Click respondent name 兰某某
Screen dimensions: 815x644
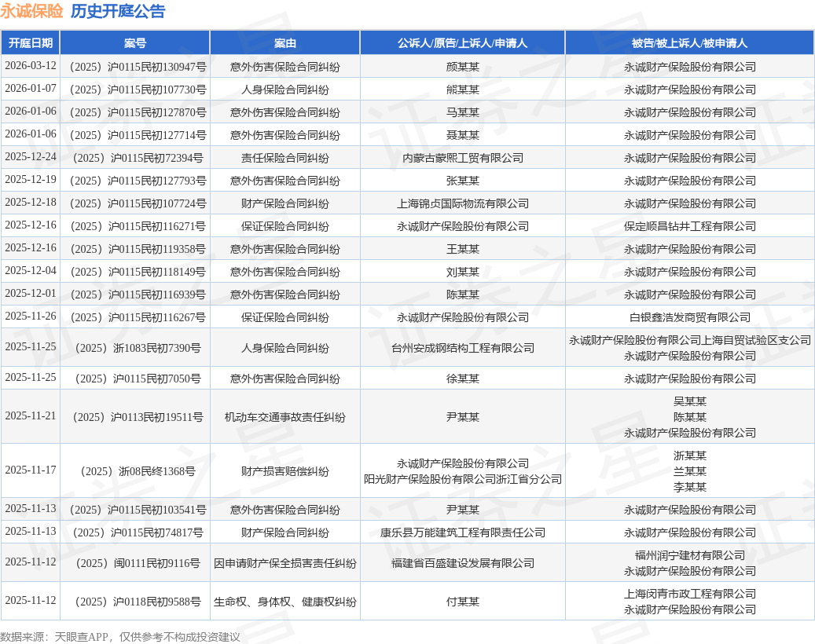pos(690,471)
